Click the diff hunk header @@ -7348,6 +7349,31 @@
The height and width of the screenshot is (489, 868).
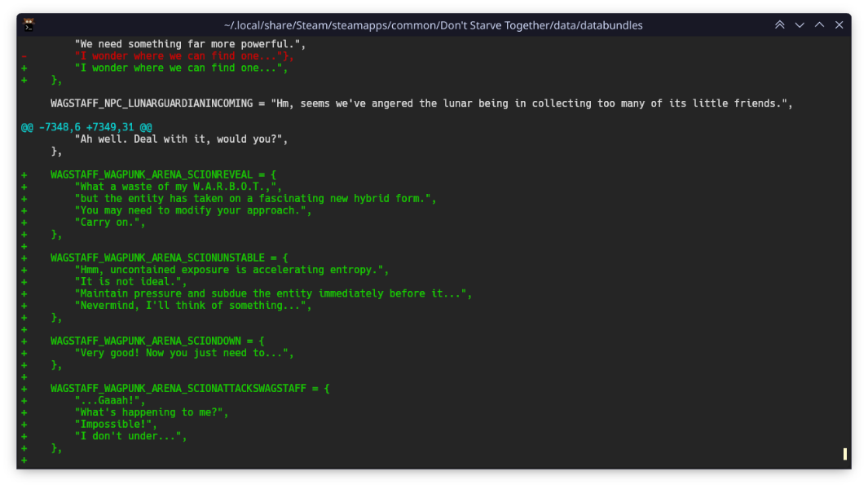[86, 127]
